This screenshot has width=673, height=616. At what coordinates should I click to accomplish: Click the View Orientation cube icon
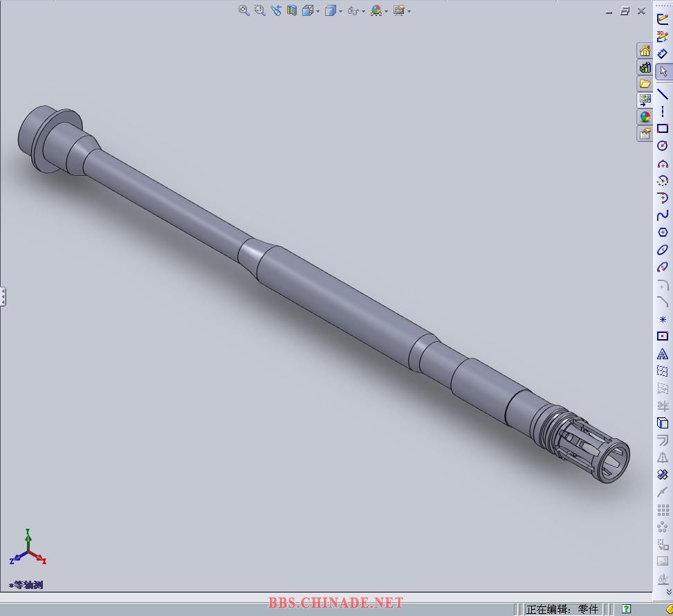(x=307, y=10)
